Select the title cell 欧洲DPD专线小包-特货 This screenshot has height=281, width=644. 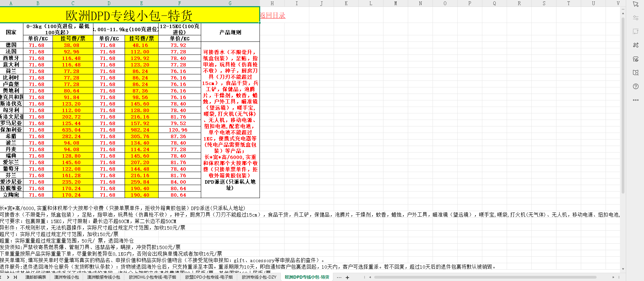tap(129, 15)
